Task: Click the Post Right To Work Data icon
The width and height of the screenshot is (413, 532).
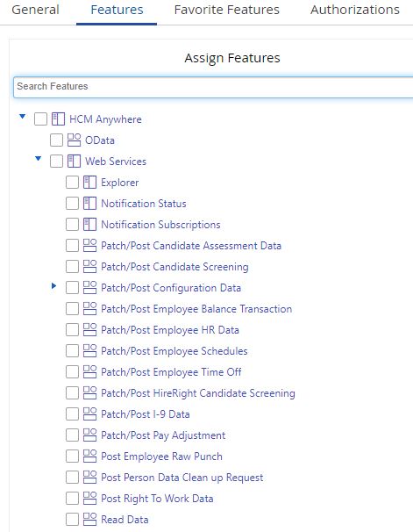Action: [x=89, y=498]
